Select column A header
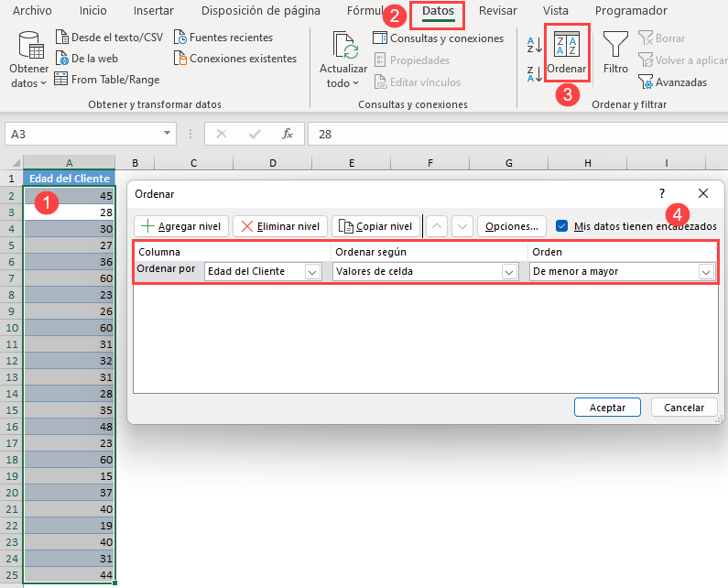 [x=70, y=162]
